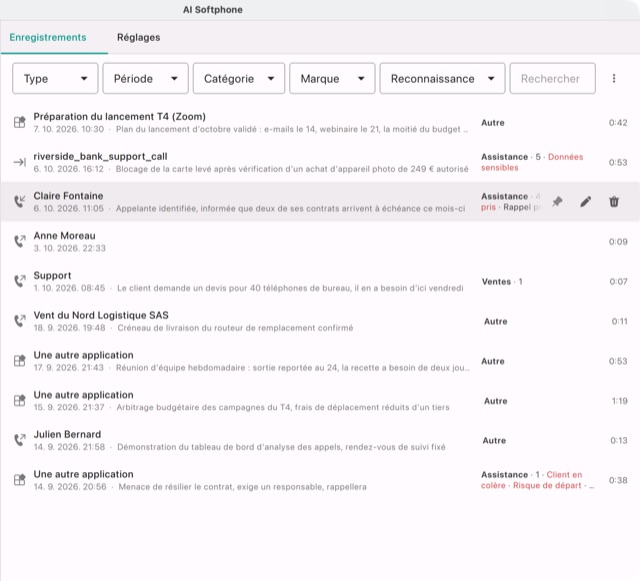
Task: Click the 'Données sensibles' tag
Action: (532, 162)
